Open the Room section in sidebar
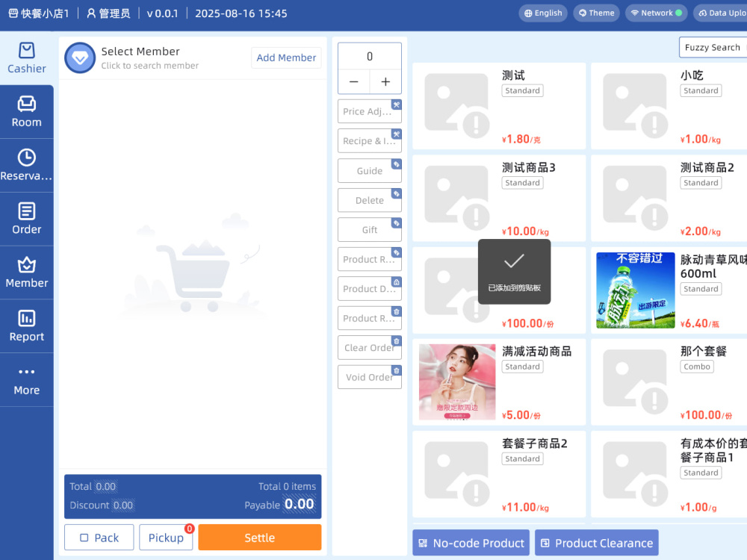This screenshot has width=747, height=560. (x=27, y=112)
